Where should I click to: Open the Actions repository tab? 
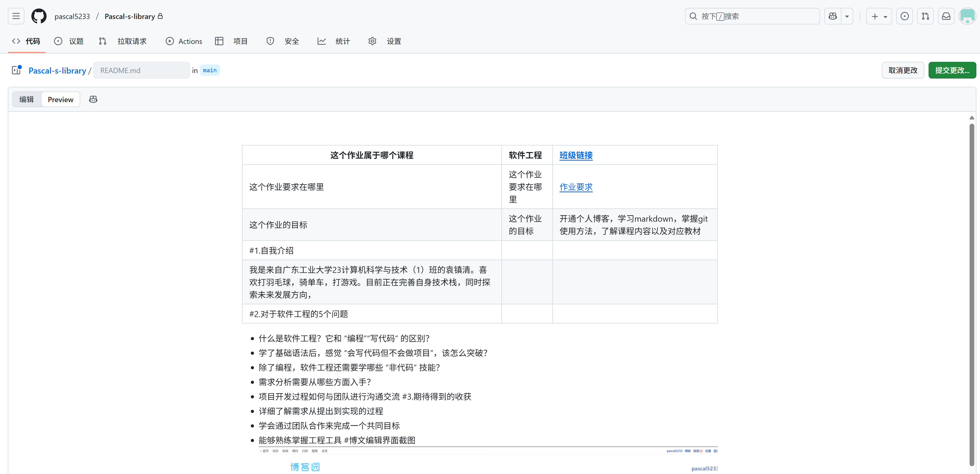tap(184, 41)
